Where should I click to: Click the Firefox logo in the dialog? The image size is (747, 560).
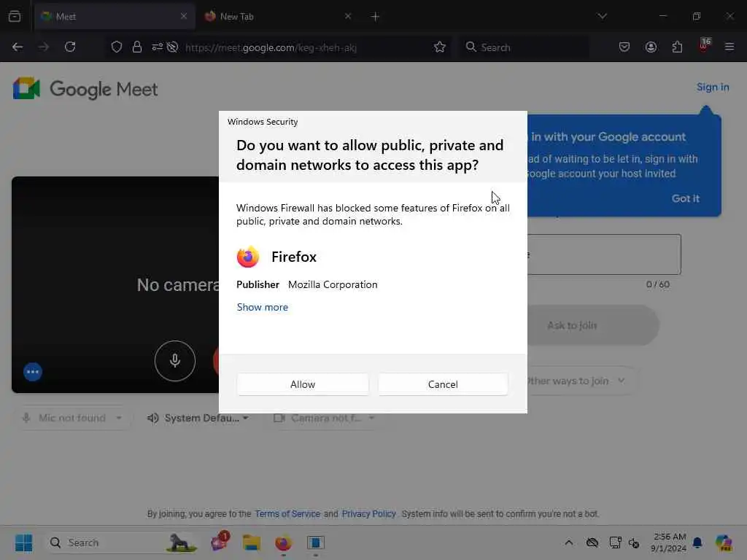click(248, 257)
